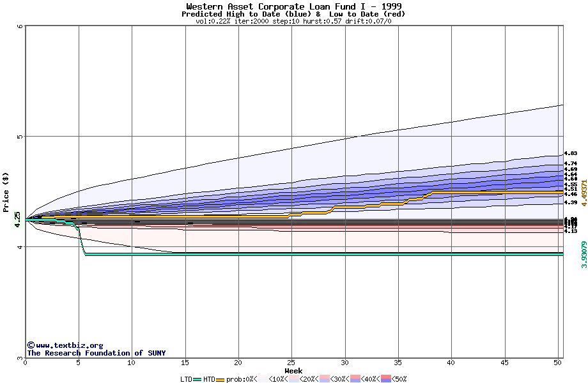
Task: Click the Week axis tick label '15'
Action: point(185,363)
